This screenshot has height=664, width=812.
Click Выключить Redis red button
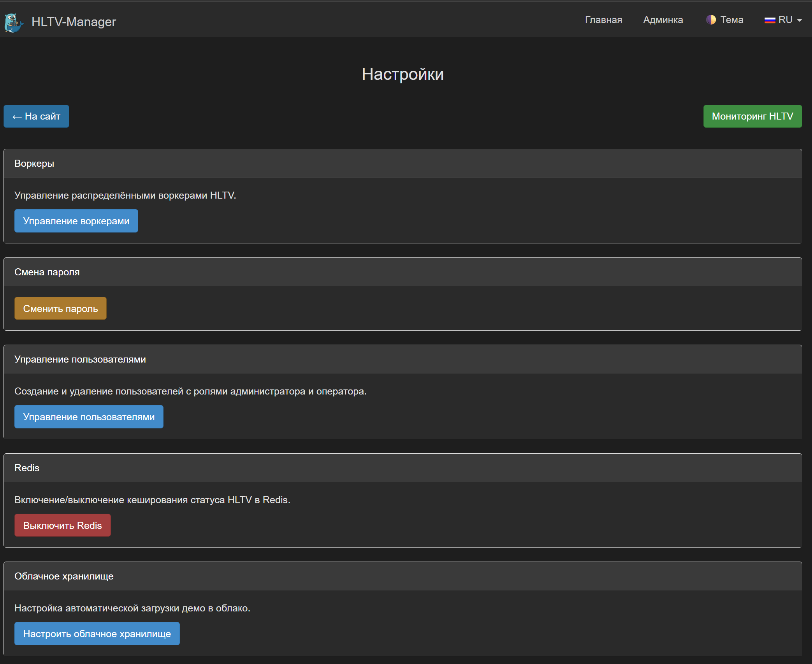tap(63, 525)
